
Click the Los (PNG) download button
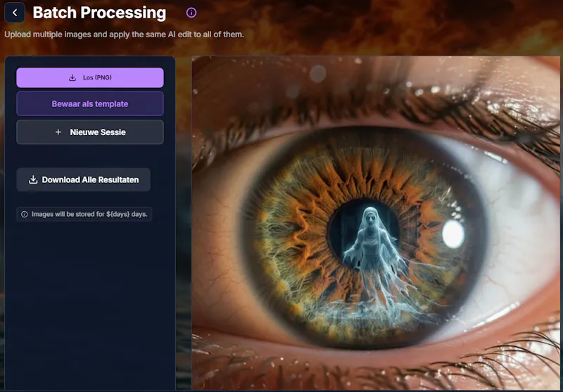[x=90, y=77]
